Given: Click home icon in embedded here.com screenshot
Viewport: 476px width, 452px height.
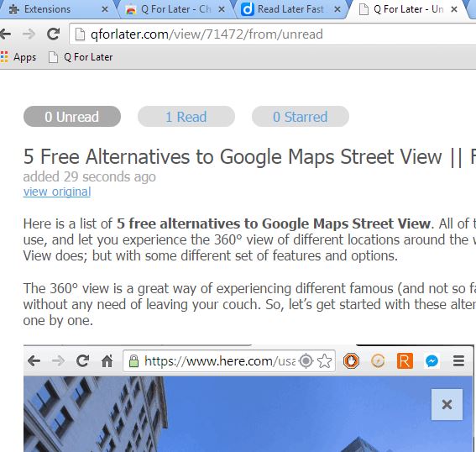Looking at the screenshot, I should coord(107,361).
